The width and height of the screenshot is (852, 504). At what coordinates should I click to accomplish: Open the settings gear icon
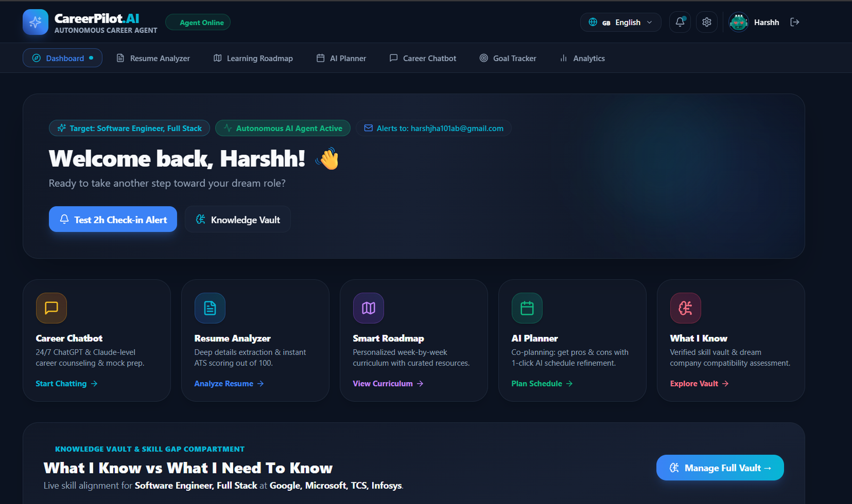(707, 22)
